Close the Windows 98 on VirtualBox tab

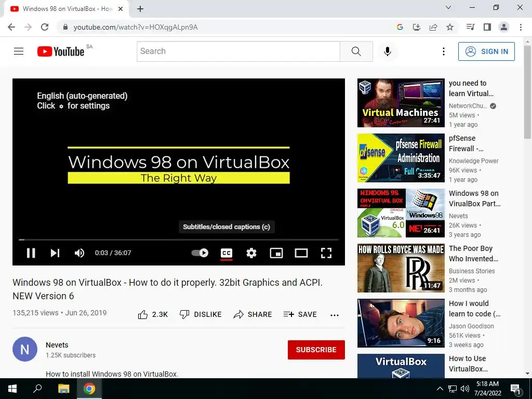[121, 9]
